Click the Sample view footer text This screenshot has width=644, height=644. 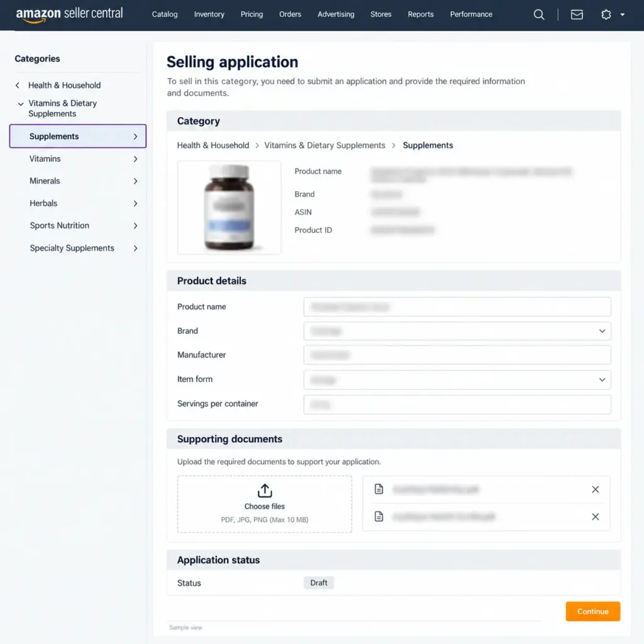186,628
